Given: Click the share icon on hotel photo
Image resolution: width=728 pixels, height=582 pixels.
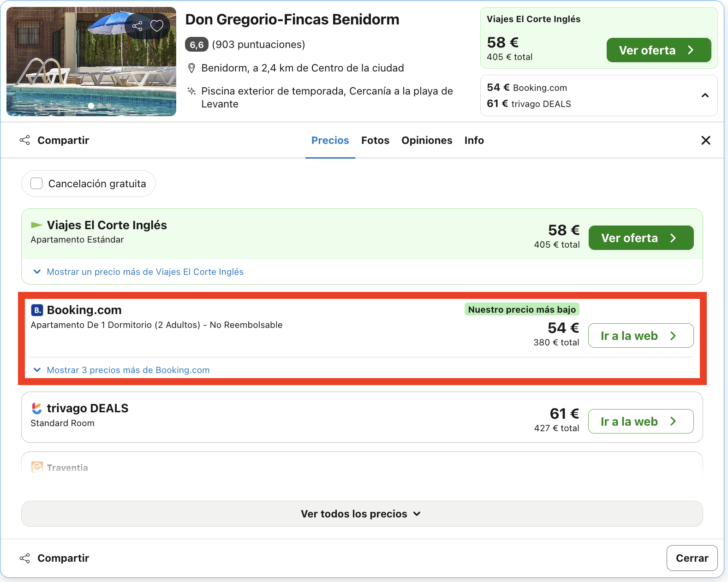Looking at the screenshot, I should (137, 26).
